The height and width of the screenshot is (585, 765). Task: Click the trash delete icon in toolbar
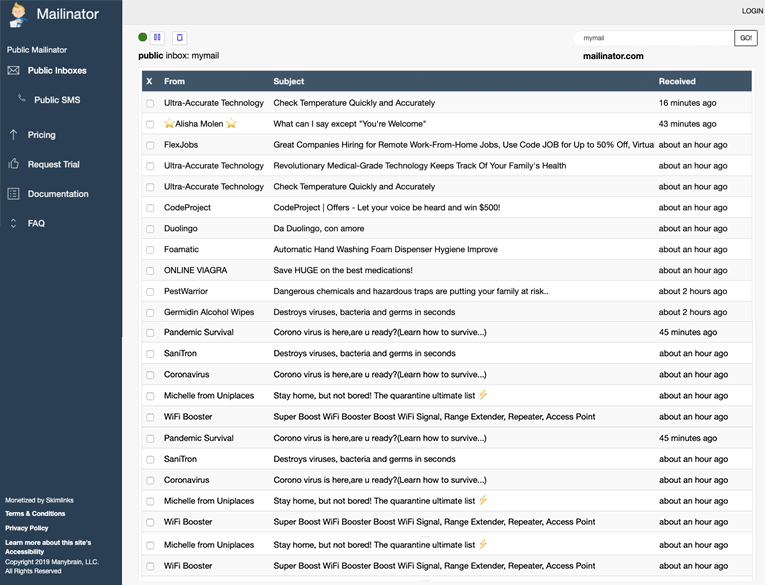point(180,38)
